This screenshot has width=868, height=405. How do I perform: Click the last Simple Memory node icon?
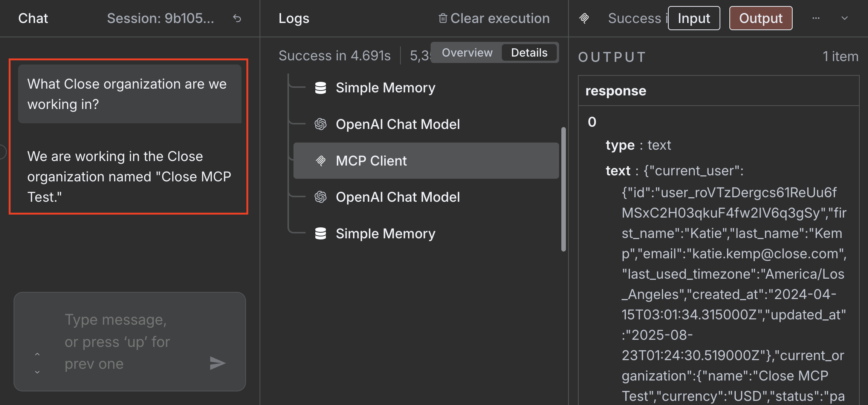point(320,233)
